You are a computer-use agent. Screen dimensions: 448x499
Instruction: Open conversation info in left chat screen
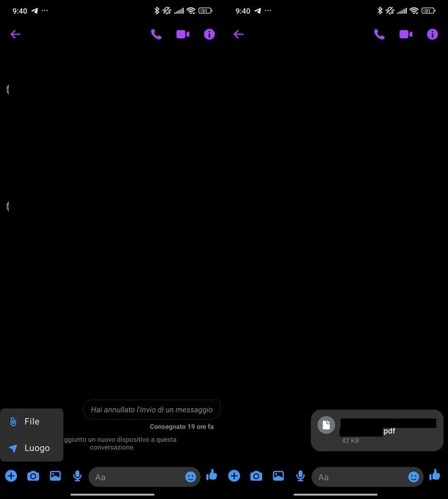click(x=209, y=34)
